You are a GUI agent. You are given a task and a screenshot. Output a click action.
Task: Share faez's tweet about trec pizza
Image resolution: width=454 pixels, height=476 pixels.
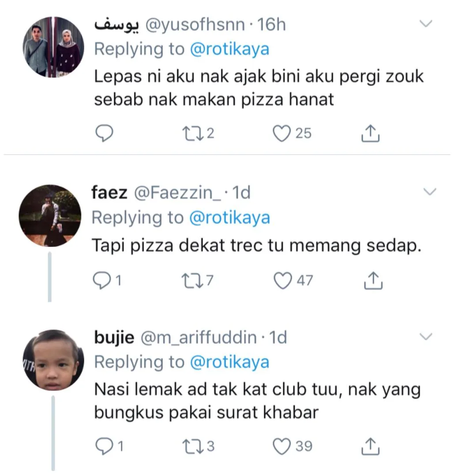click(x=371, y=280)
